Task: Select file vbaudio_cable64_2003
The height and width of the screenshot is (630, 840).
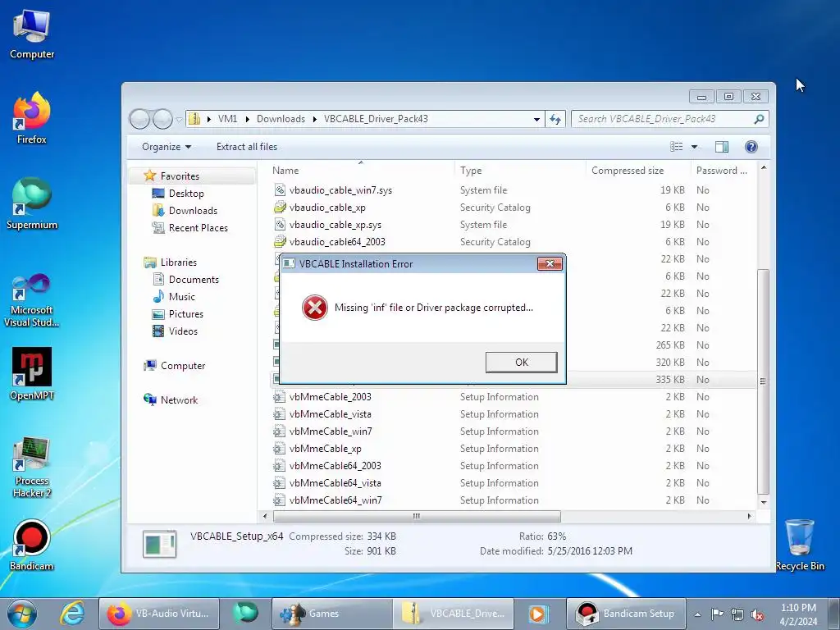Action: pos(336,242)
